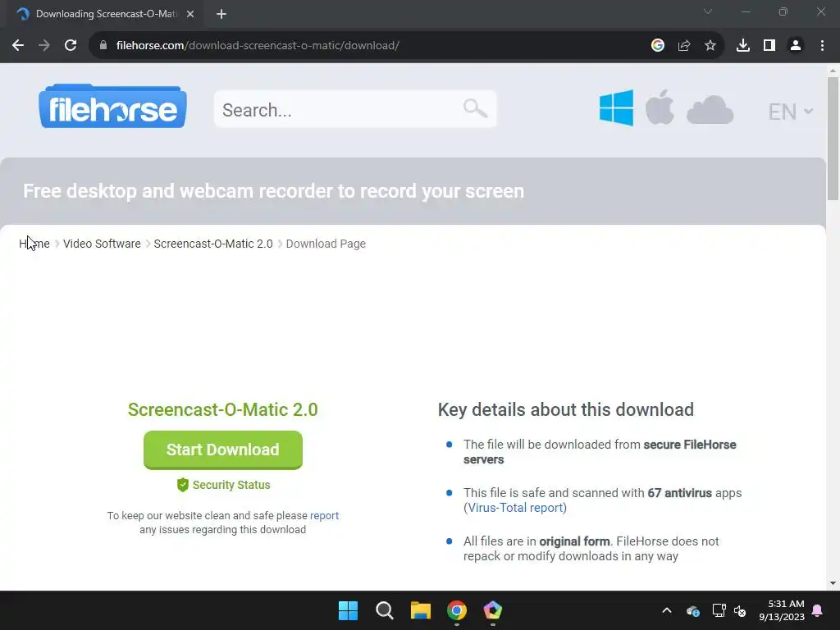The width and height of the screenshot is (840, 630).
Task: Click the page vertical scrollbar thumb
Action: click(833, 138)
